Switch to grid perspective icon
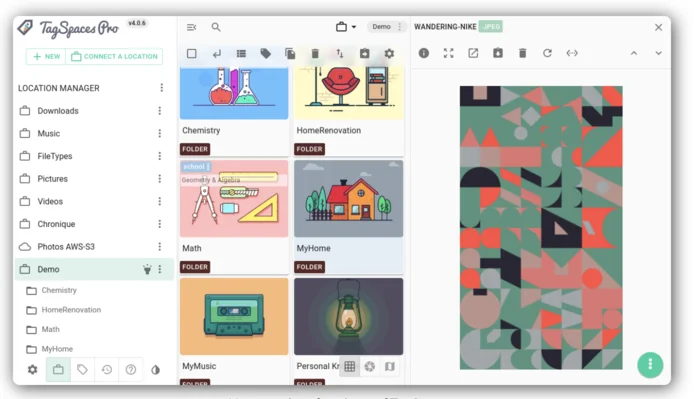 (350, 366)
